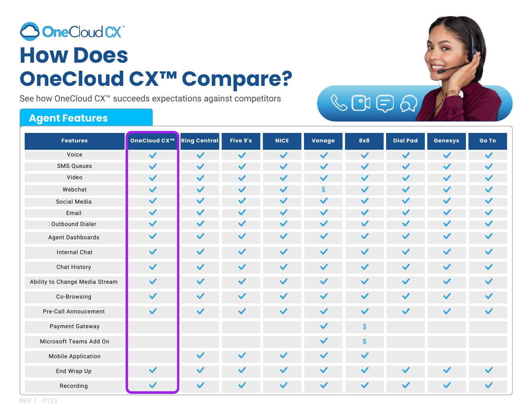Viewport: 532px width, 411px height.
Task: Click the Payment Gateway feature label
Action: (74, 326)
